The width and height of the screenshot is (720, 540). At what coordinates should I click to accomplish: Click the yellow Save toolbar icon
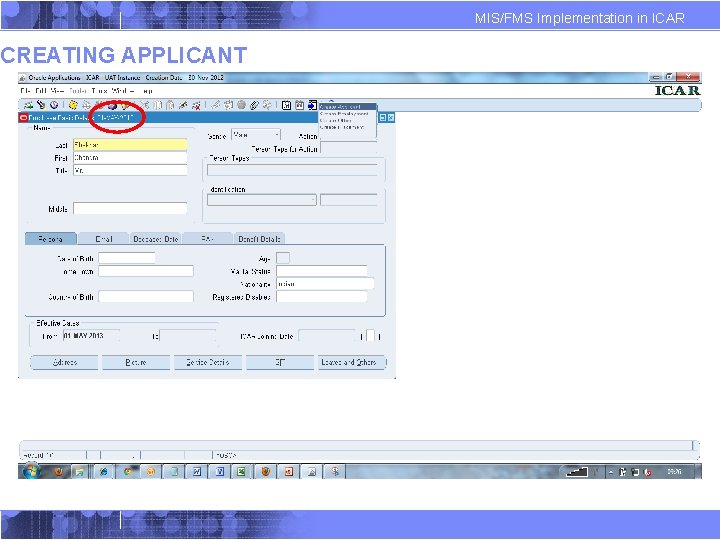pos(73,105)
